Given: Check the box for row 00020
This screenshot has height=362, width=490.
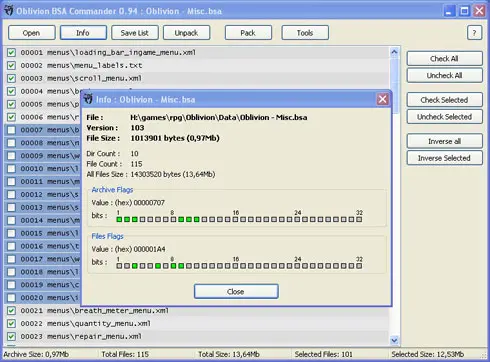Looking at the screenshot, I should point(11,298).
